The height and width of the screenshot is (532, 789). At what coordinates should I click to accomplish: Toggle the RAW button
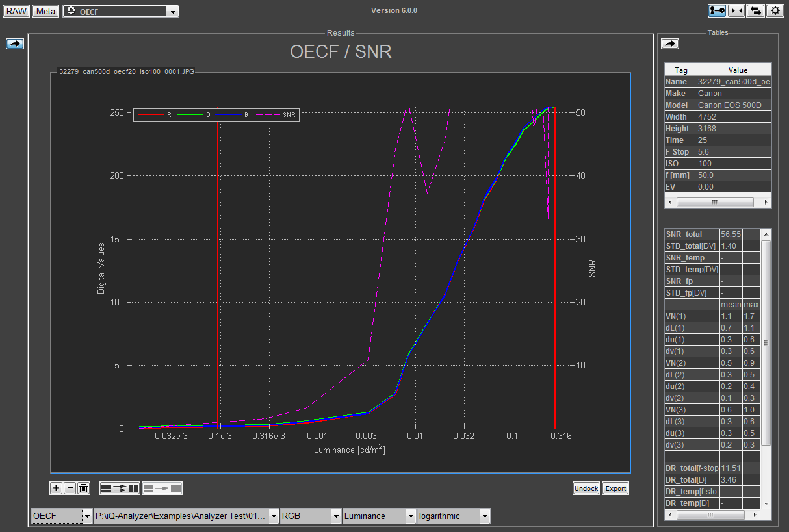(16, 11)
